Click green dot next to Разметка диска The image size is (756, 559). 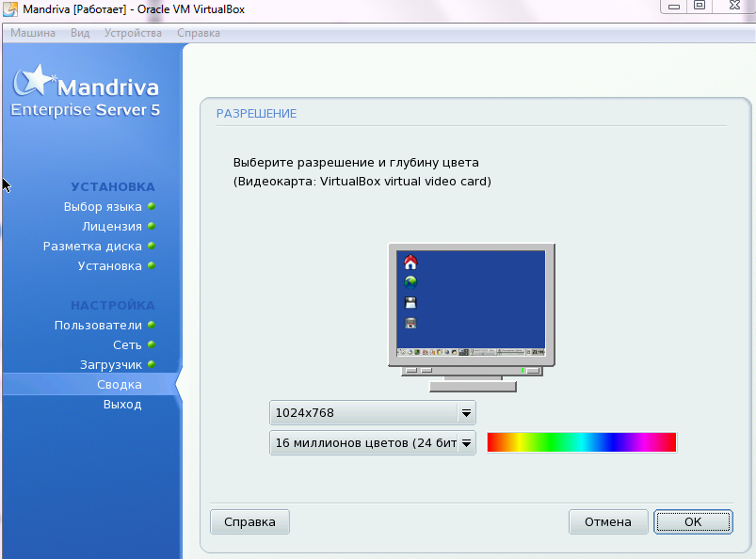tap(152, 246)
